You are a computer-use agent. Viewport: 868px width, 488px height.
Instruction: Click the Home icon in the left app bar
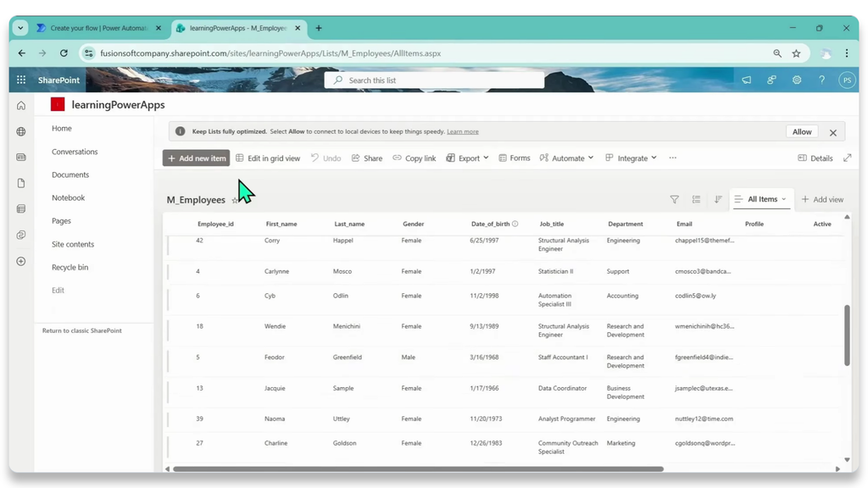[21, 105]
